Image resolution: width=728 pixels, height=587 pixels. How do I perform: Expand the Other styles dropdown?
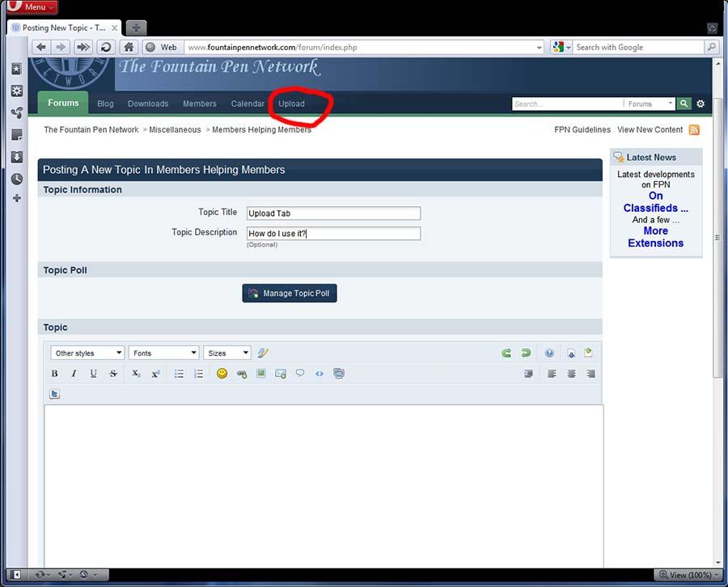(87, 353)
